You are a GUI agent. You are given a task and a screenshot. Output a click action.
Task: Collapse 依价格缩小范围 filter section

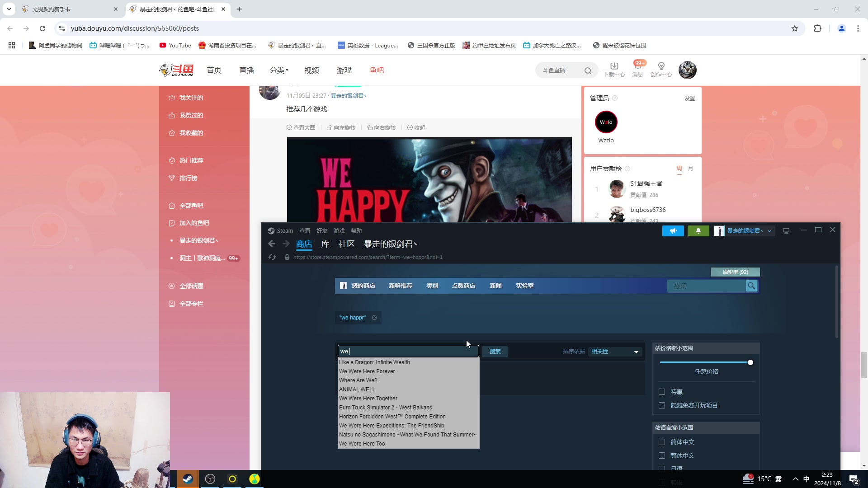tap(706, 348)
